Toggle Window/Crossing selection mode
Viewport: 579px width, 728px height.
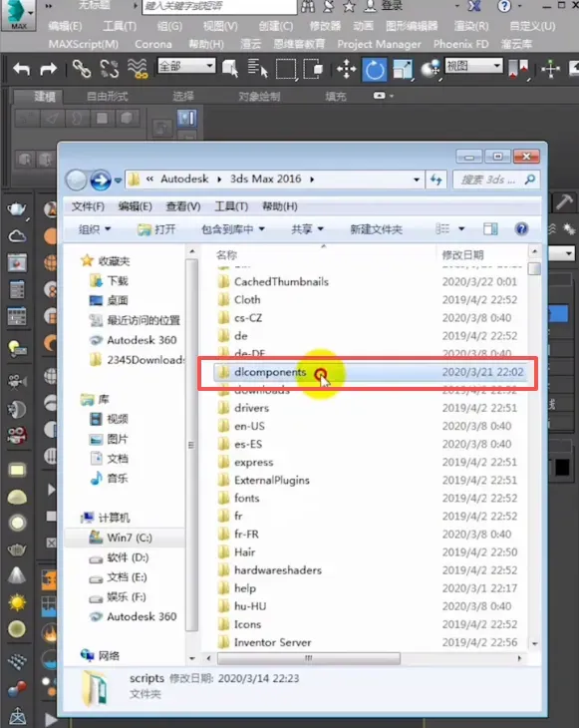314,69
